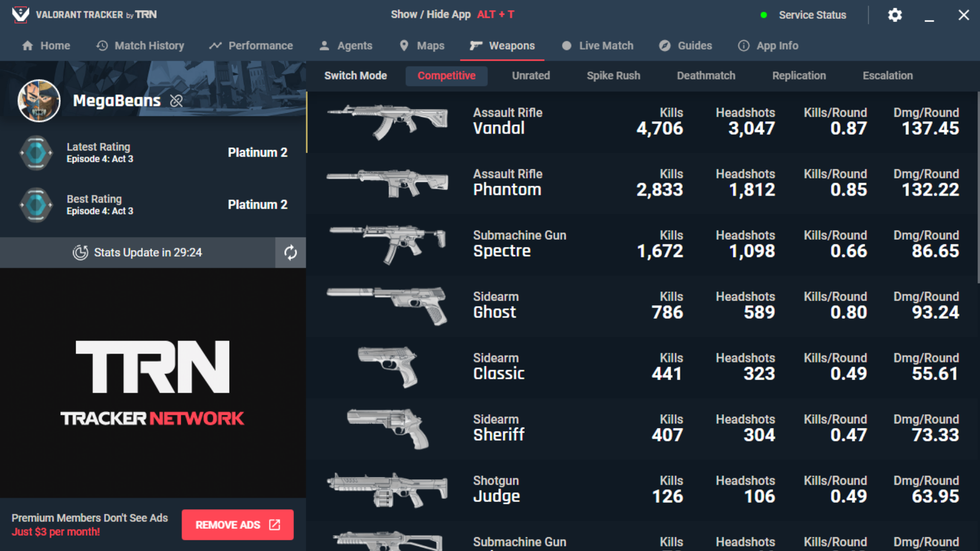980x551 pixels.
Task: Open Match History from the navigation bar
Action: tap(140, 45)
